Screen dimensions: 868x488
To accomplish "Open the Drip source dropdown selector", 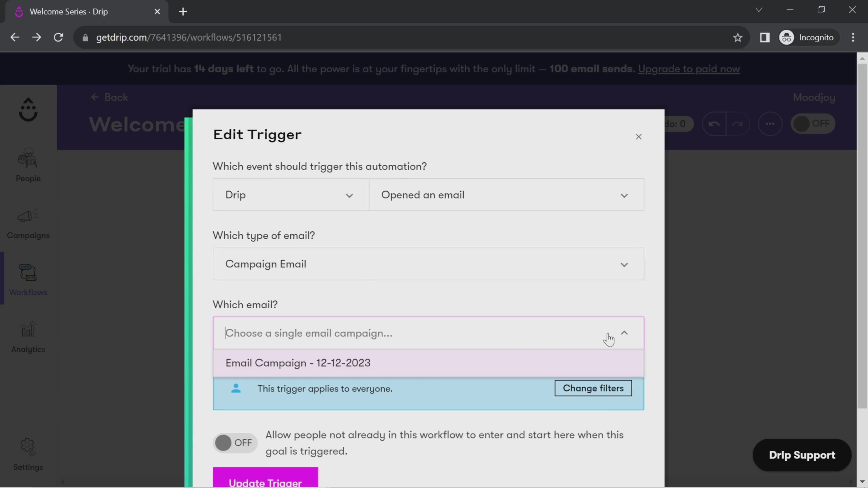I will click(290, 194).
